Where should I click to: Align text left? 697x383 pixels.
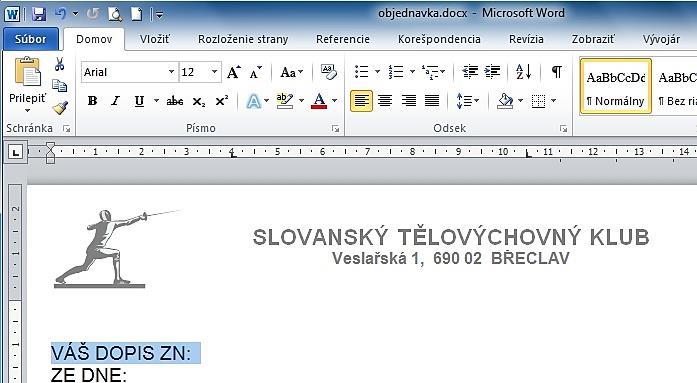[361, 101]
